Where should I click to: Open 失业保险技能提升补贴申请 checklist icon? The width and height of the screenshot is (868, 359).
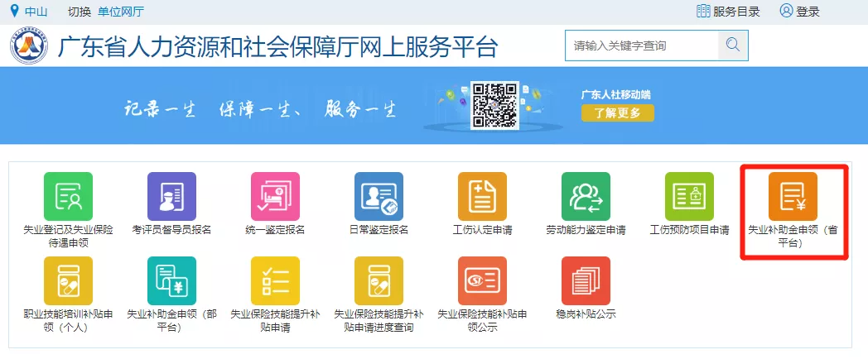pyautogui.click(x=275, y=280)
